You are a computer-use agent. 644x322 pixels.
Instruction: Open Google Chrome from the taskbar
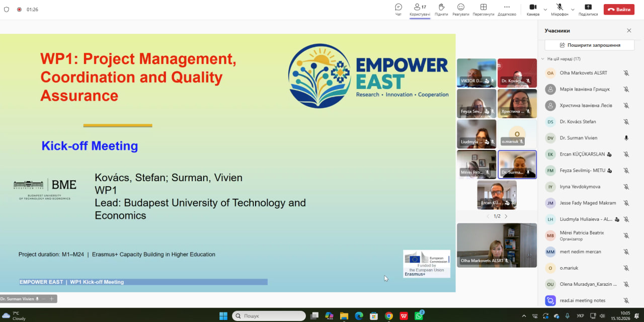click(389, 316)
